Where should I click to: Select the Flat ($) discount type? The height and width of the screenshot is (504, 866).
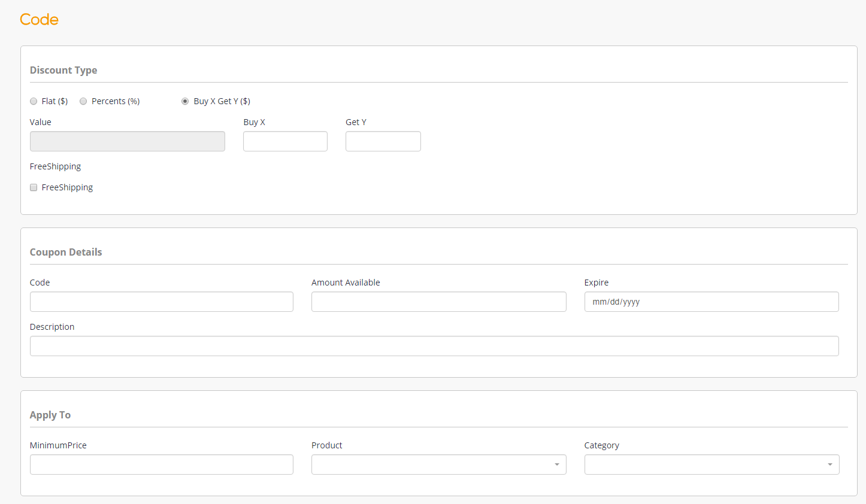coord(34,101)
